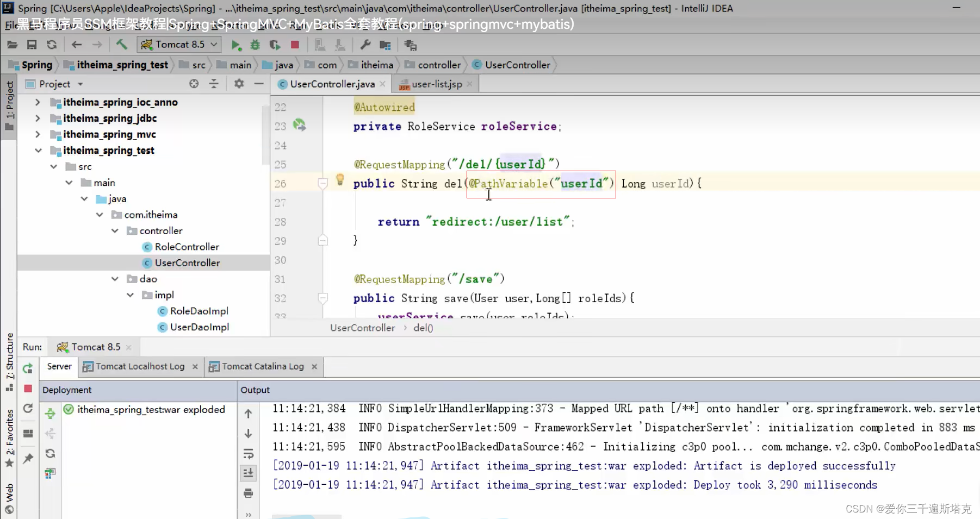Toggle the 2: Favorites tool window

tap(9, 437)
